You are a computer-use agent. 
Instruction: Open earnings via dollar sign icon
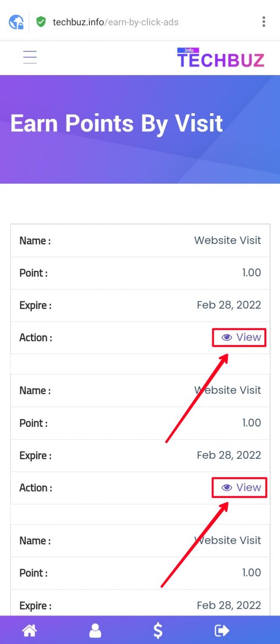(x=158, y=630)
